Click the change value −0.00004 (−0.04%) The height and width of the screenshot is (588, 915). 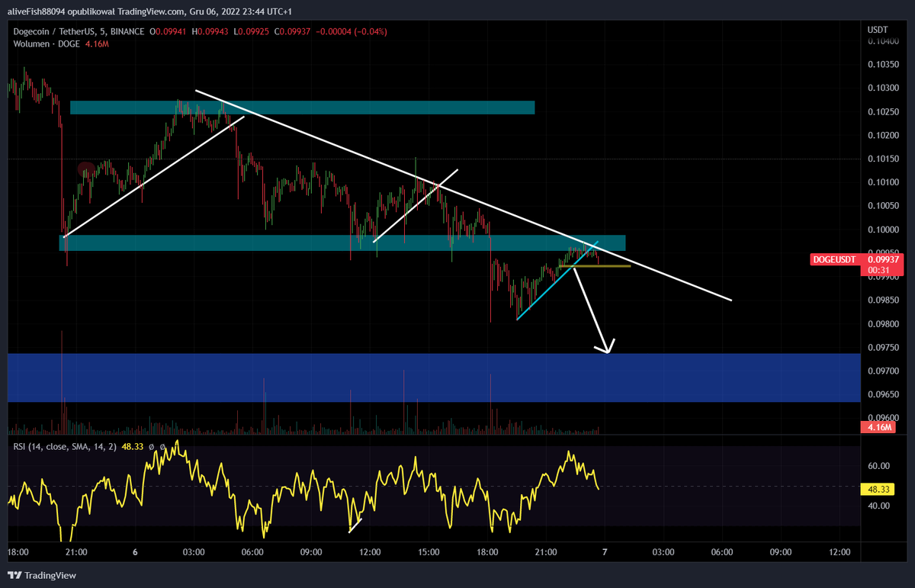pos(352,31)
